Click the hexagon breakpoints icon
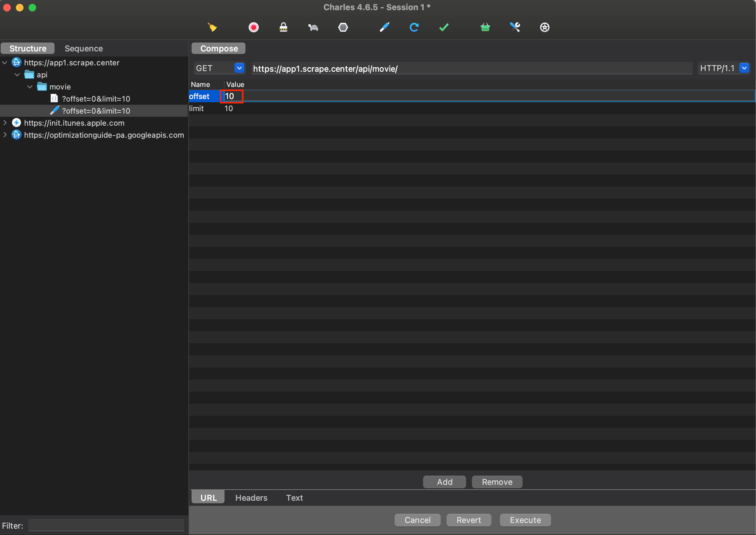 pyautogui.click(x=343, y=27)
